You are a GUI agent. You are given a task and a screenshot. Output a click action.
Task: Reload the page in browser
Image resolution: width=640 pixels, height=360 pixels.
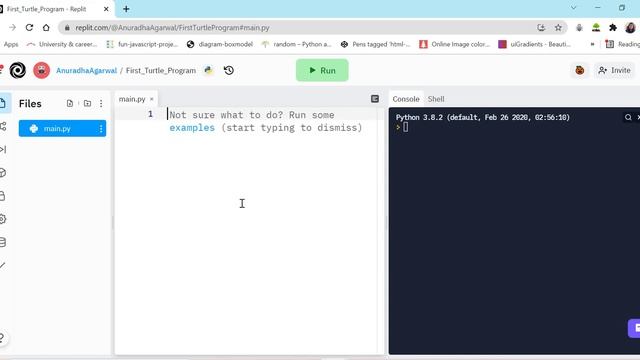(29, 27)
